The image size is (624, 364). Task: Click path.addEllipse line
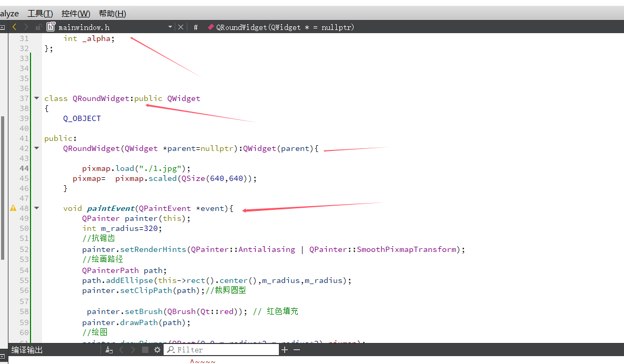click(217, 280)
